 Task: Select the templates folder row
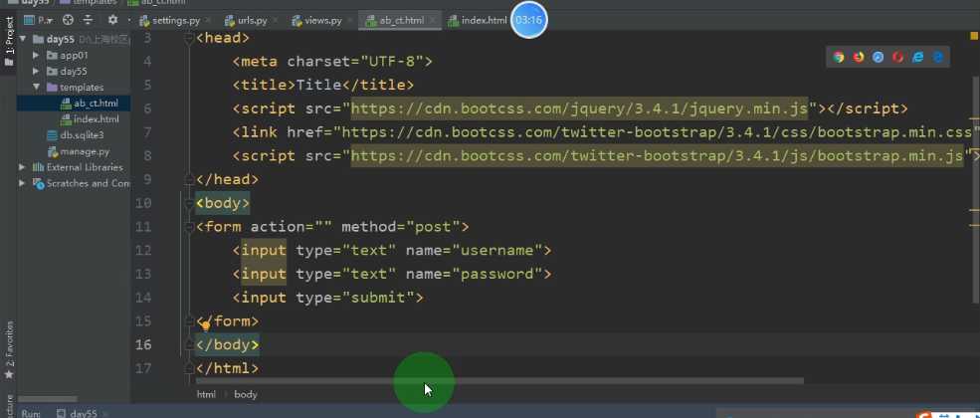[74, 87]
